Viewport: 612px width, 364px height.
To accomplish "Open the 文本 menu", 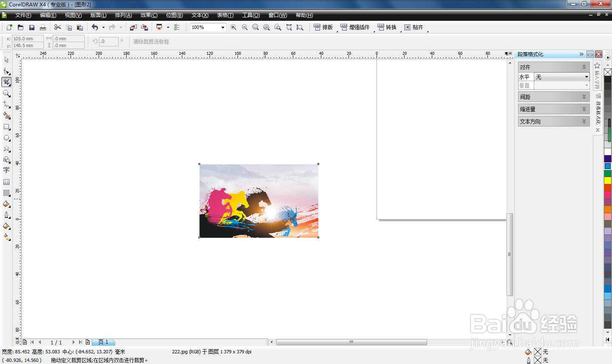I will tap(200, 15).
